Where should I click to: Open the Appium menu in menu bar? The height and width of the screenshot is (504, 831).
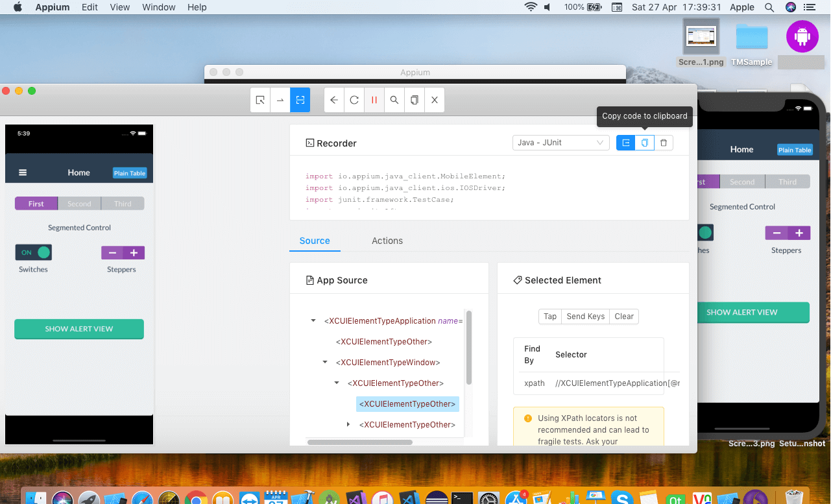coord(52,7)
